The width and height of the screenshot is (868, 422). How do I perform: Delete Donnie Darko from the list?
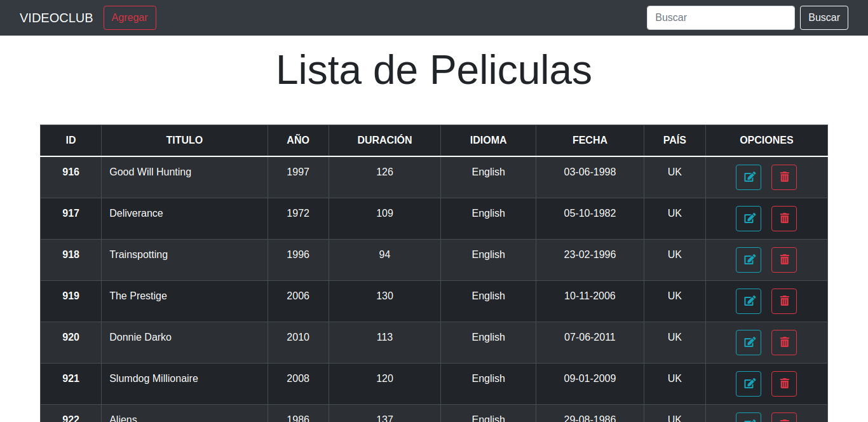pyautogui.click(x=784, y=343)
